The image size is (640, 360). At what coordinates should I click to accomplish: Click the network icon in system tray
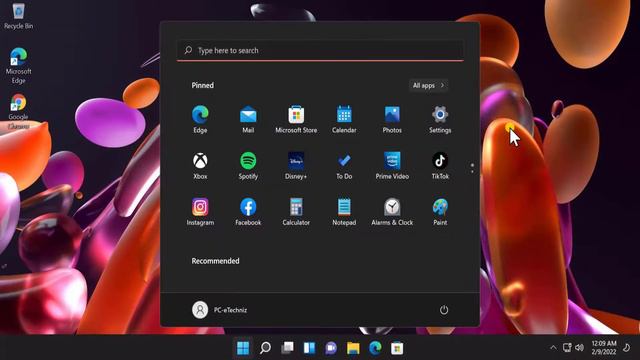pos(567,348)
